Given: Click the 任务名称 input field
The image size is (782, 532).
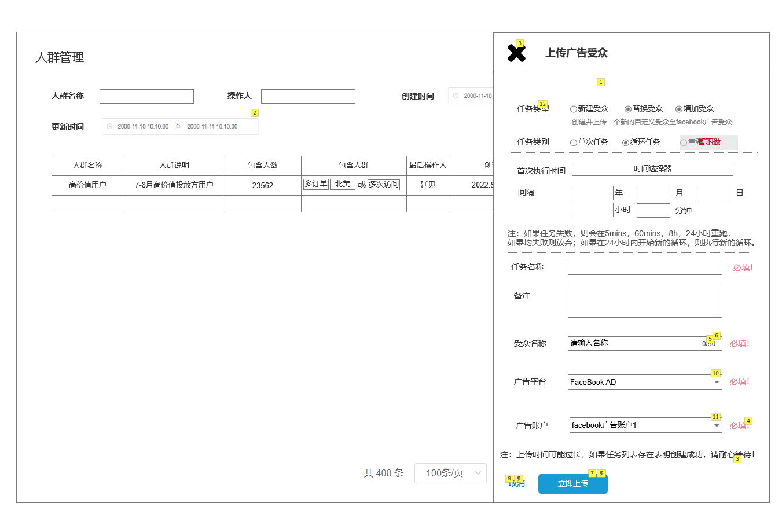Looking at the screenshot, I should point(645,267).
